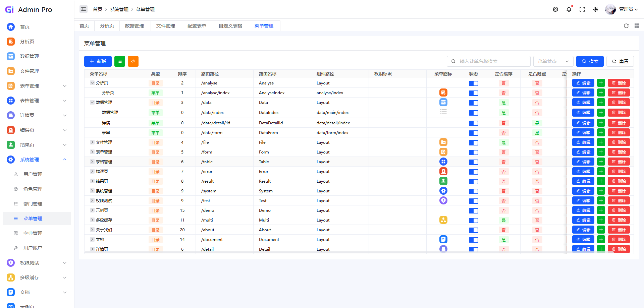The image size is (644, 308).
Task: Refresh the page with the reload icon
Action: click(x=626, y=26)
